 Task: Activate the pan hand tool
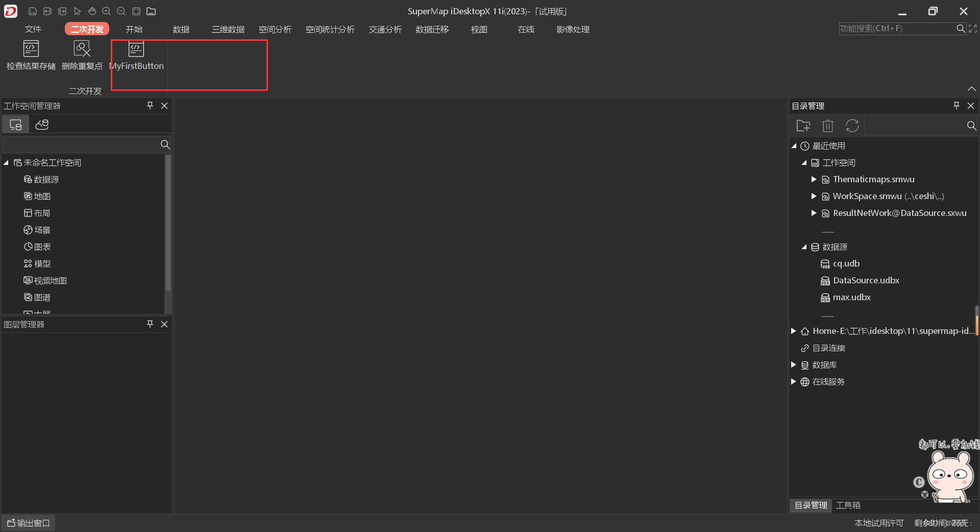[92, 11]
